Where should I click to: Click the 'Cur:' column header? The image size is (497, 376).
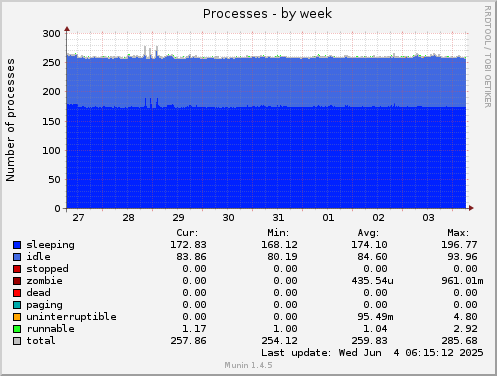[187, 233]
